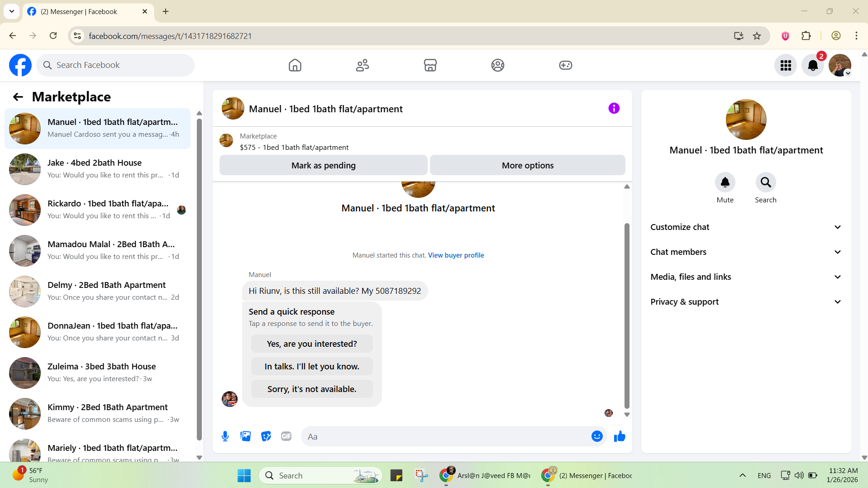Open the $575 1bed 1bath listing link

click(x=294, y=148)
